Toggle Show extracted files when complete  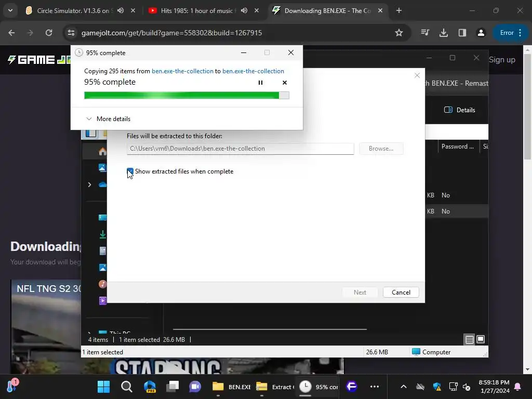coord(130,171)
